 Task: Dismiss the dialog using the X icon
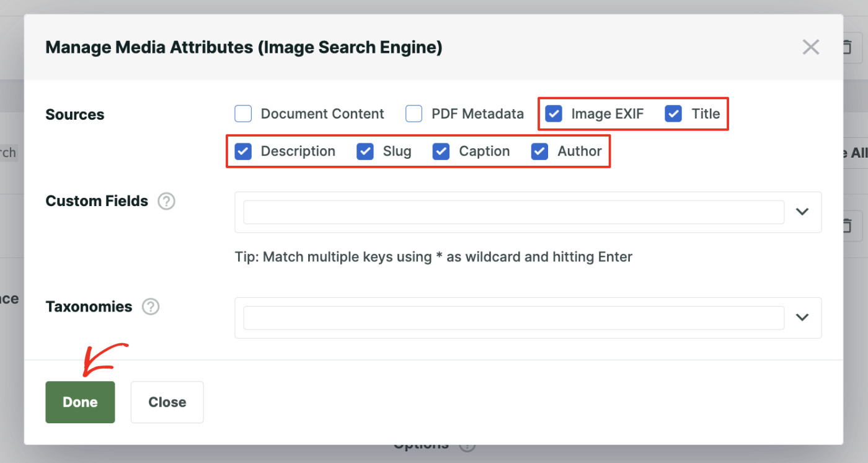click(810, 47)
